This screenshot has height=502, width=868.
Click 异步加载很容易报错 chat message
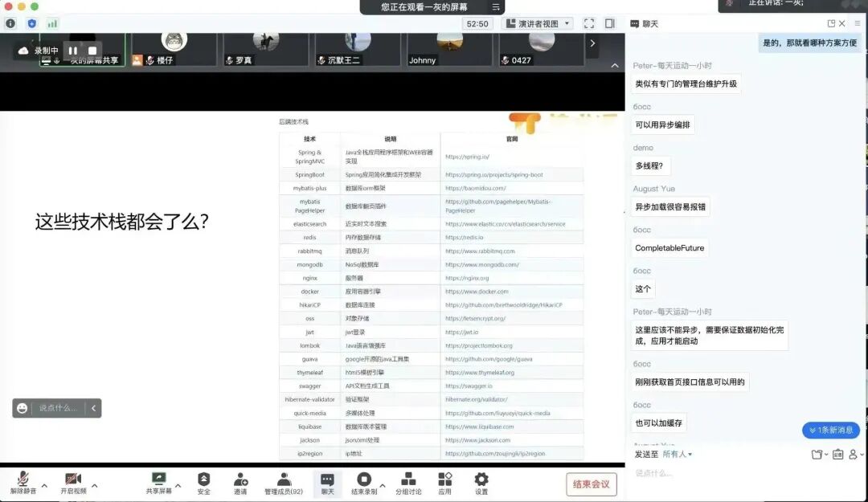[x=670, y=207]
